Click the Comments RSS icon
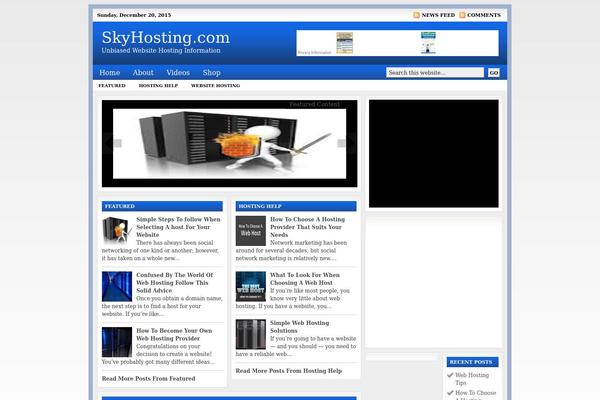Screen dimensions: 600x400 click(462, 15)
